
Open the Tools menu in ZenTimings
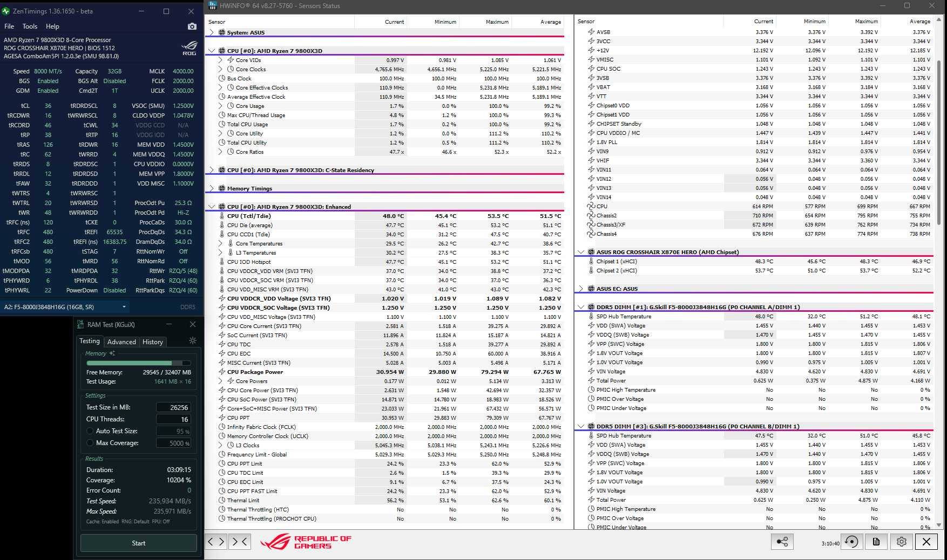pos(30,26)
